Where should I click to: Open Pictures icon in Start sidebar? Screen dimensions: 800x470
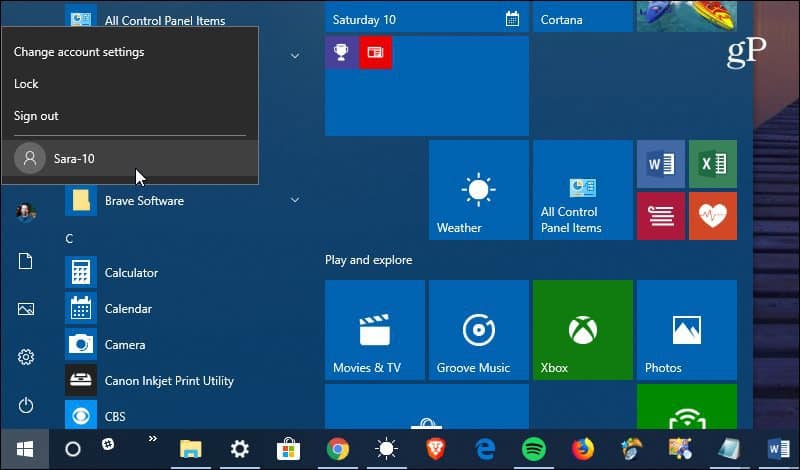point(26,309)
